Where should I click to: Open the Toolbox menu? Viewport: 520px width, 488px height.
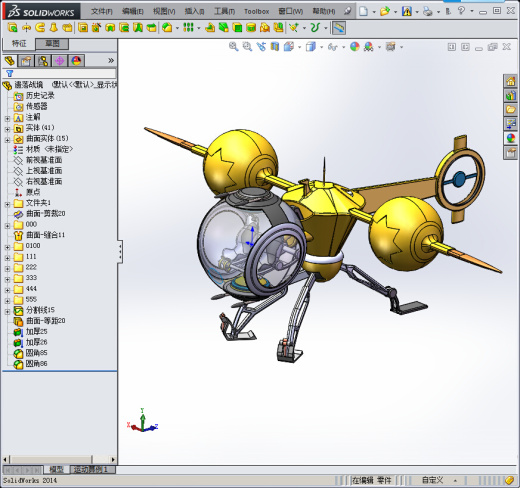pos(257,11)
